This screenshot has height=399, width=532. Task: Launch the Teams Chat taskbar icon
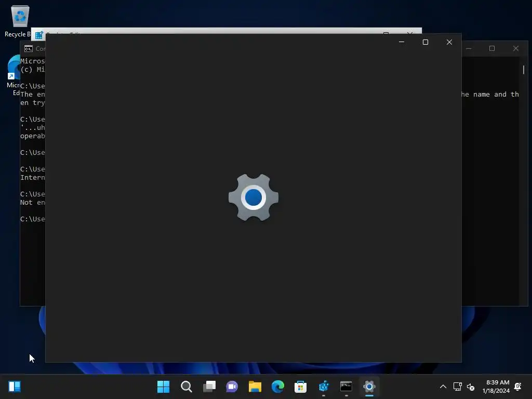pyautogui.click(x=232, y=387)
